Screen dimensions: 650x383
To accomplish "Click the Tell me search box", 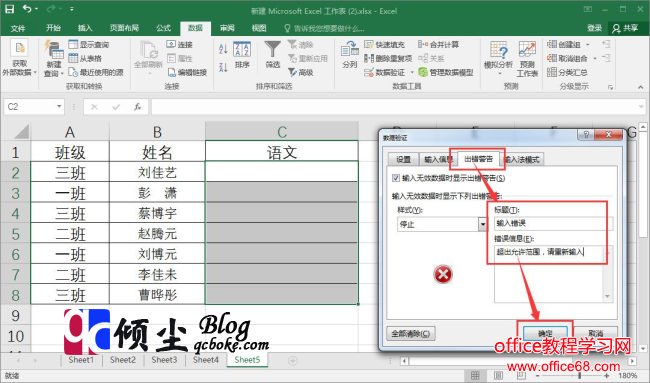I will [324, 28].
